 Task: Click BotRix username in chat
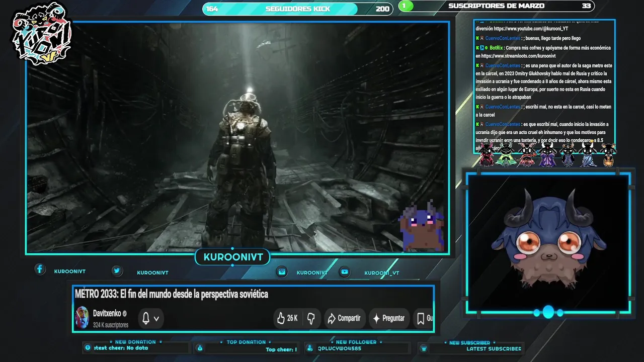tap(496, 48)
